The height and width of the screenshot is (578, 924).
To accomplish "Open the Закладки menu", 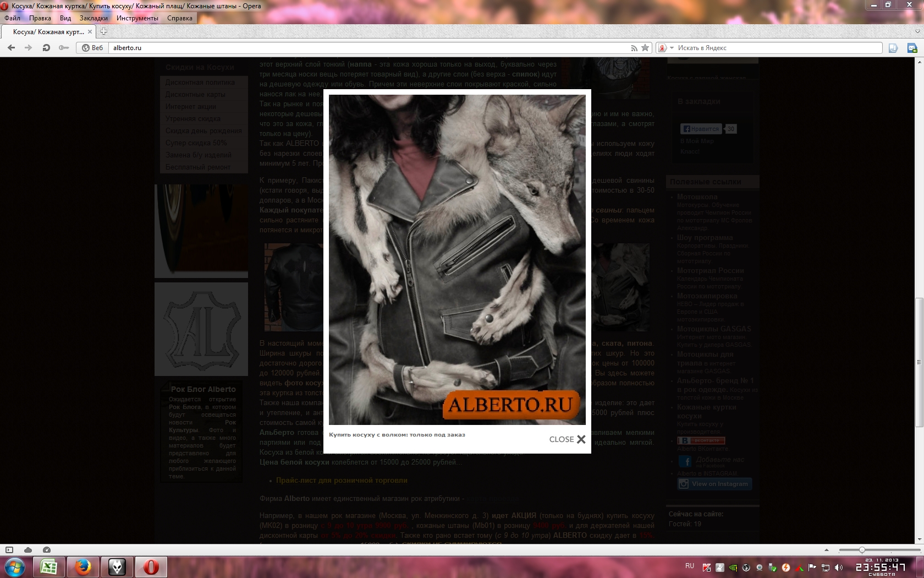I will [x=94, y=18].
